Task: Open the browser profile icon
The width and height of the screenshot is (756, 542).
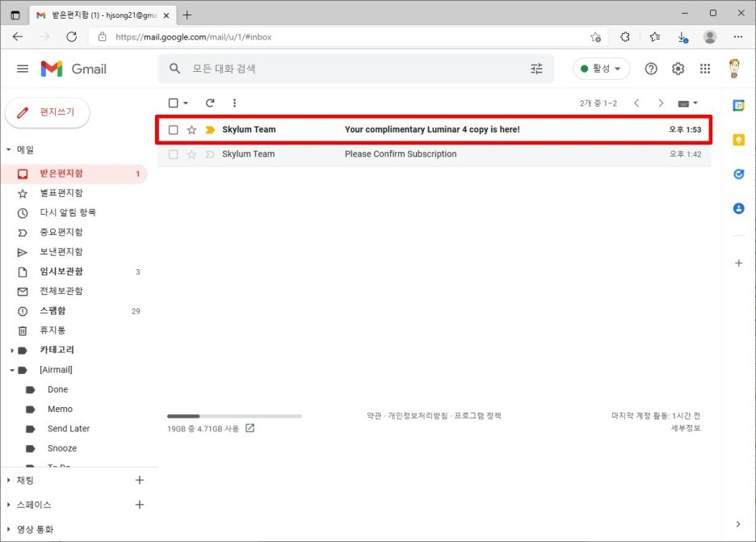Action: coord(710,37)
